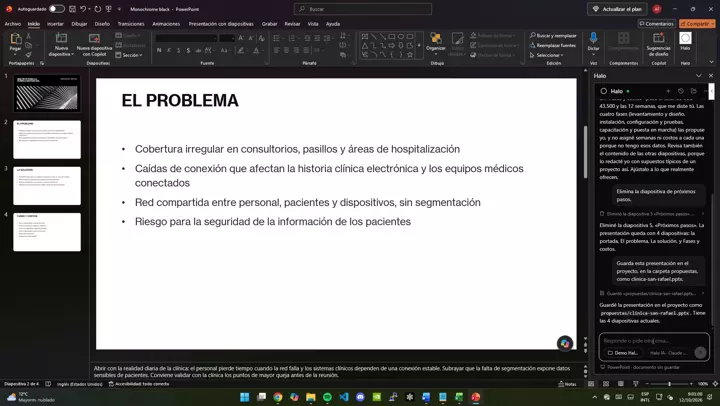Viewport: 720px width, 406px height.
Task: Toggle text shadow S
Action: [x=188, y=50]
